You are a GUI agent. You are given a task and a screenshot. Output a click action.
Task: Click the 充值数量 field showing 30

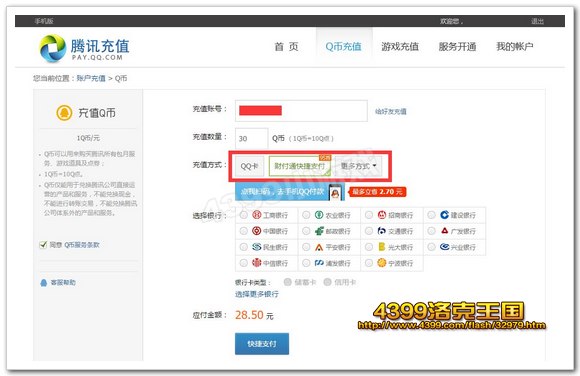(x=251, y=138)
